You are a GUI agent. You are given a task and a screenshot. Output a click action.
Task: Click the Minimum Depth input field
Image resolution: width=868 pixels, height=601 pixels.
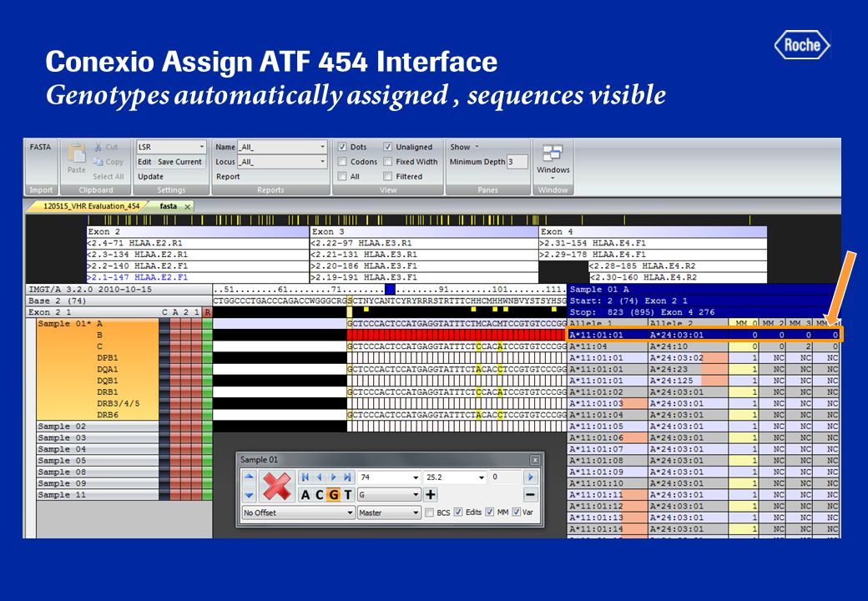tap(517, 162)
